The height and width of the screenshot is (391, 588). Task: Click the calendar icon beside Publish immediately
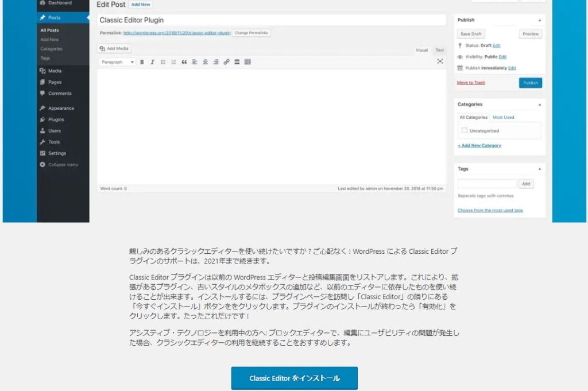(460, 68)
